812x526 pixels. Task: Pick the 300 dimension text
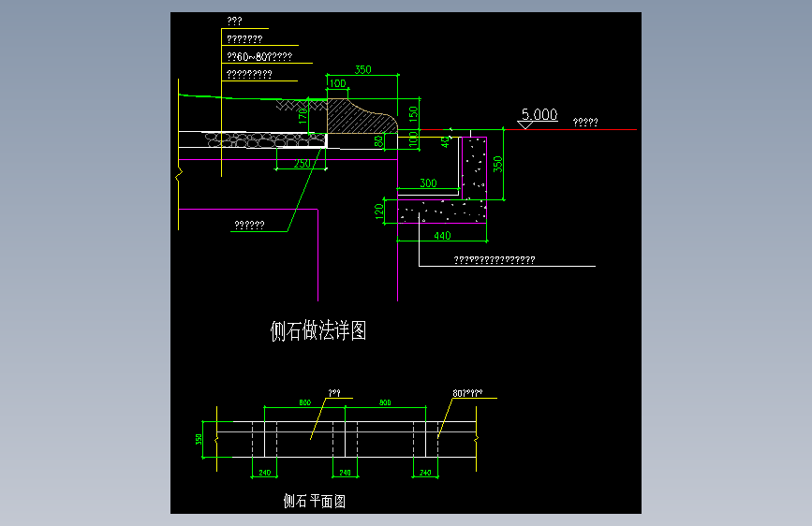[428, 183]
